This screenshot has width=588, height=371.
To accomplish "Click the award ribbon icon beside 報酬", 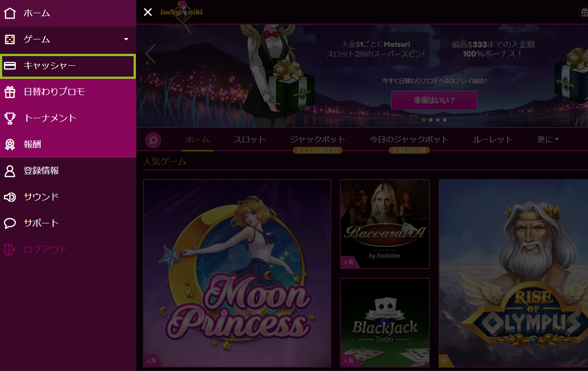I will (10, 145).
